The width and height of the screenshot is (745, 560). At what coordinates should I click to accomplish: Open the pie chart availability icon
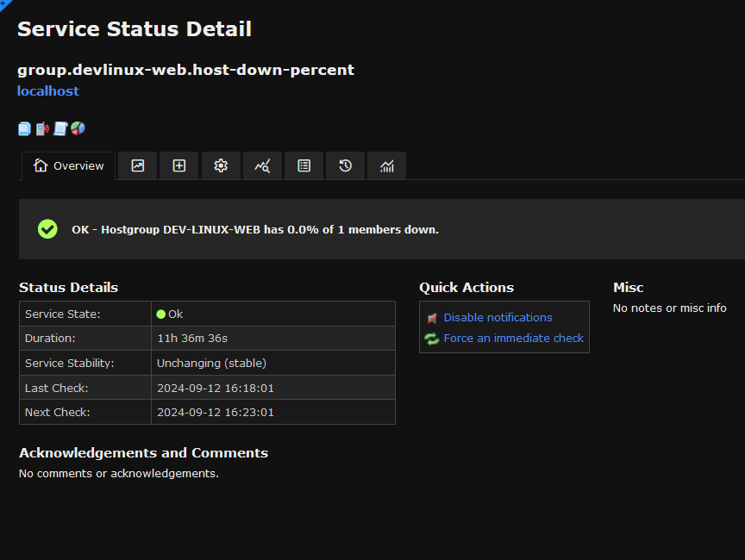tap(78, 128)
